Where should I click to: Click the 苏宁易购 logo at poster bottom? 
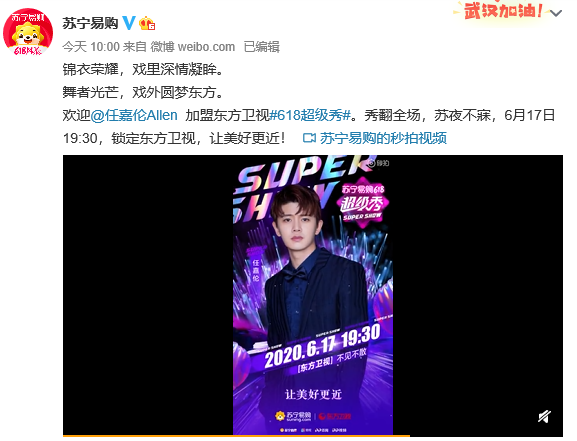tap(293, 416)
